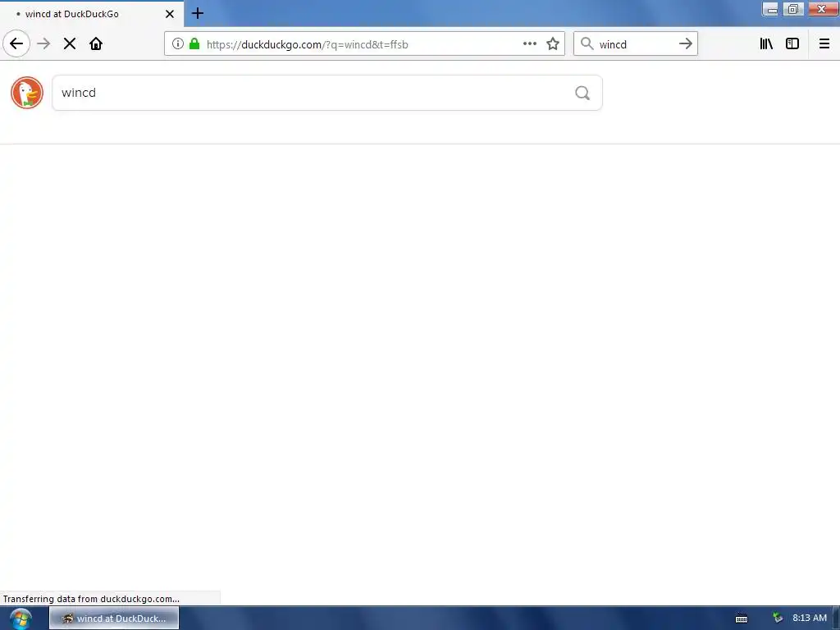This screenshot has width=840, height=630.
Task: Click the green secure connection padlock
Action: (x=194, y=43)
